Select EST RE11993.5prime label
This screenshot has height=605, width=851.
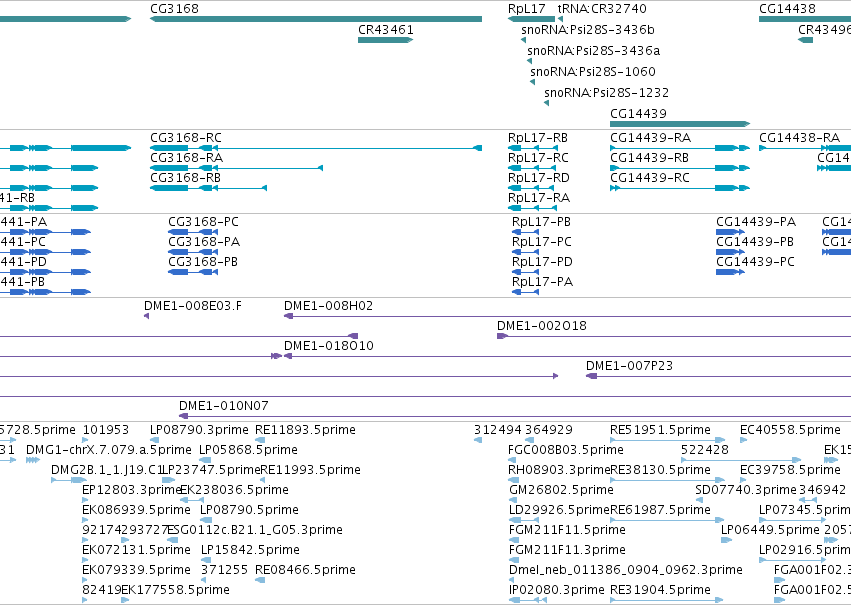tap(310, 470)
